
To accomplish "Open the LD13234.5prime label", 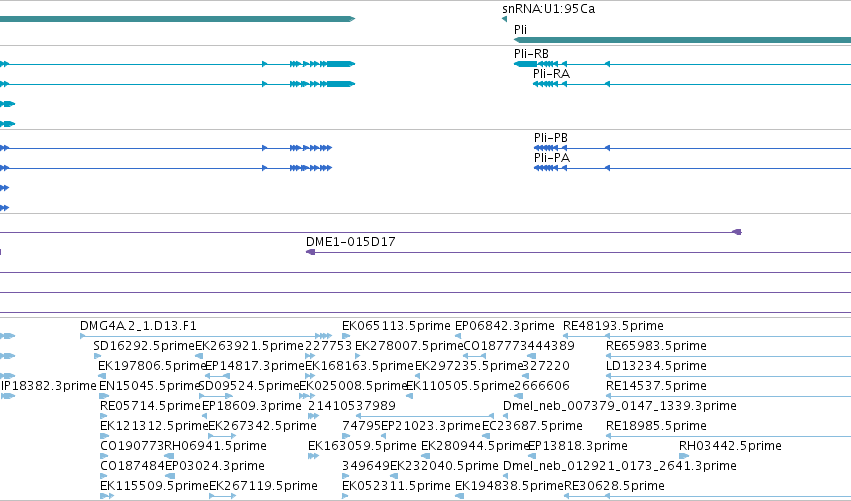I will 656,366.
